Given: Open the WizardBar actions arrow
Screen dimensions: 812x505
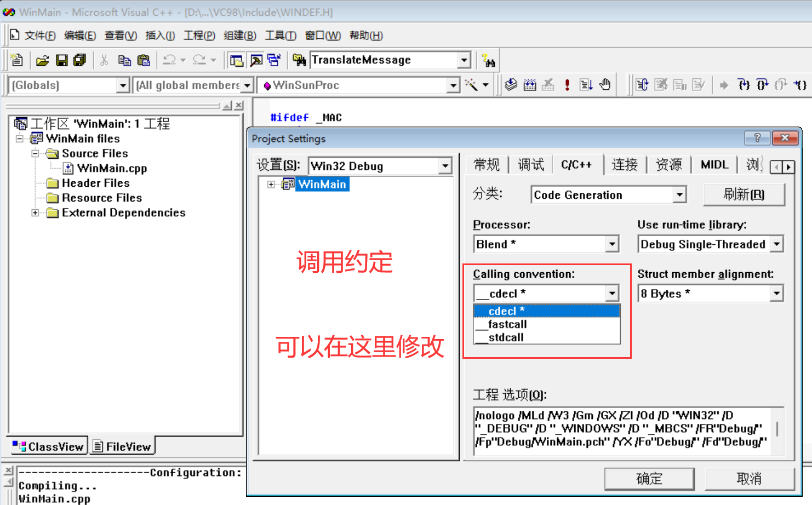Looking at the screenshot, I should 485,85.
